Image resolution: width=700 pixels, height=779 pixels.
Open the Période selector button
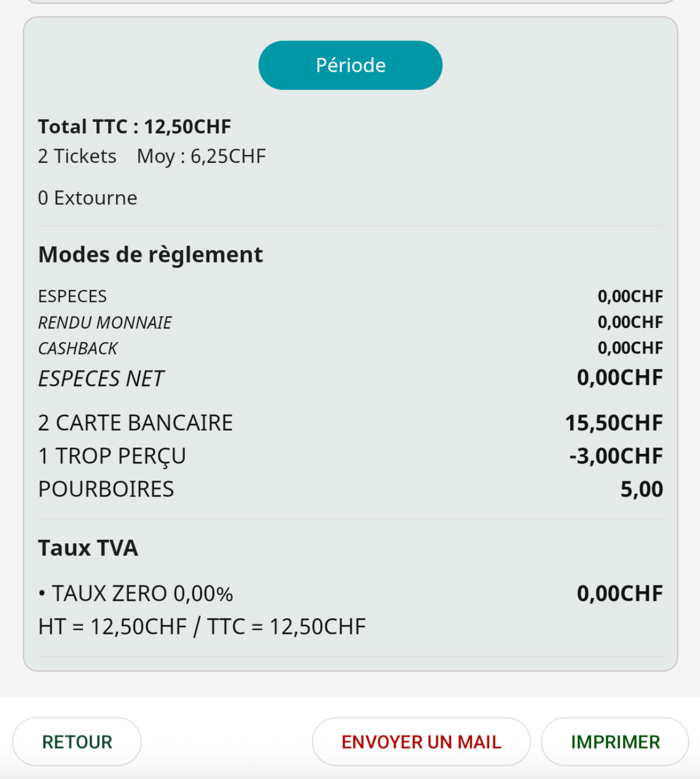click(350, 65)
